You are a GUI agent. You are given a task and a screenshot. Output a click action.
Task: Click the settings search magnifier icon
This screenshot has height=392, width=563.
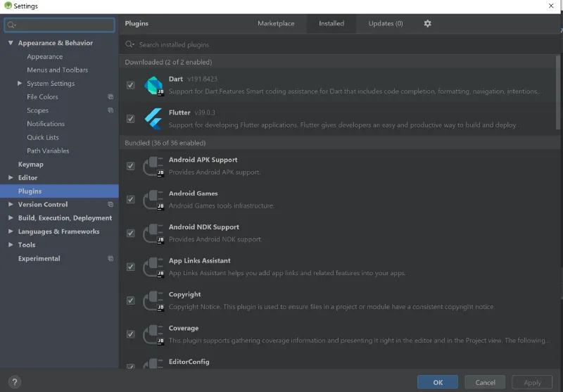pos(11,25)
